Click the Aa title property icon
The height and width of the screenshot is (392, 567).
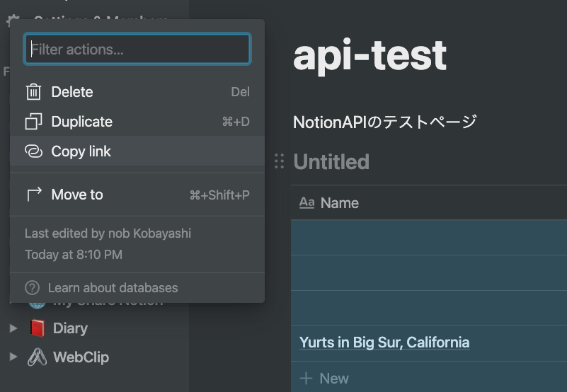(x=307, y=203)
